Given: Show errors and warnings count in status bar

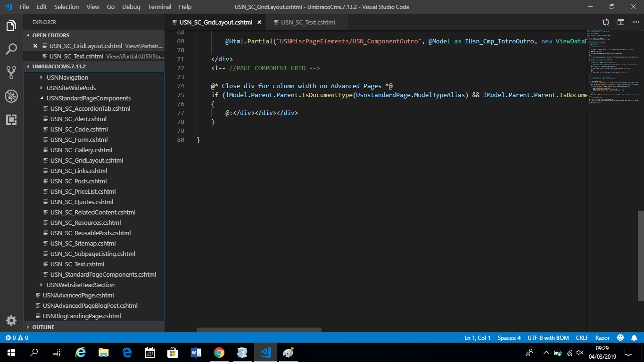Looking at the screenshot, I should 17,338.
